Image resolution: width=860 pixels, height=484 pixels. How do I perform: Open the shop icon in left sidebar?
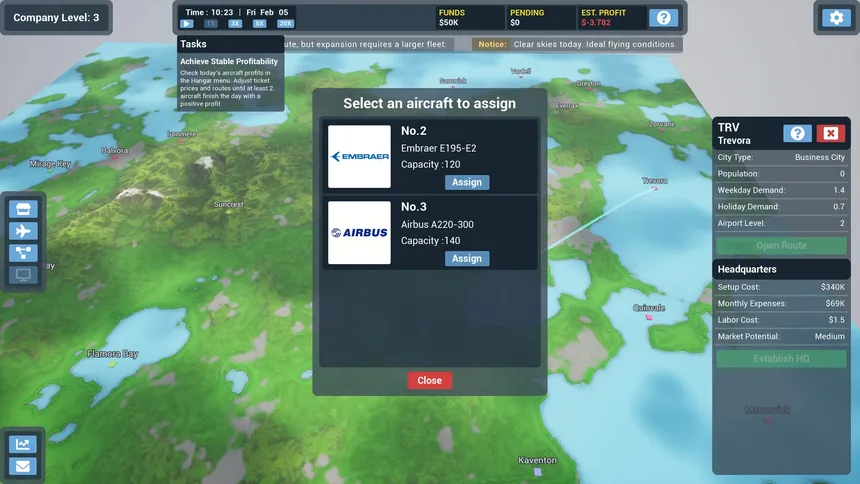23,209
